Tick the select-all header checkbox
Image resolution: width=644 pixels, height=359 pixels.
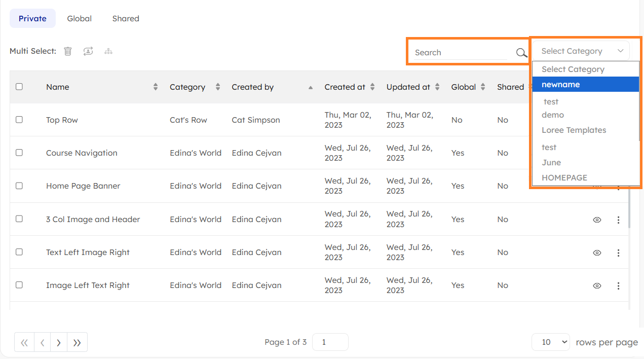tap(19, 87)
